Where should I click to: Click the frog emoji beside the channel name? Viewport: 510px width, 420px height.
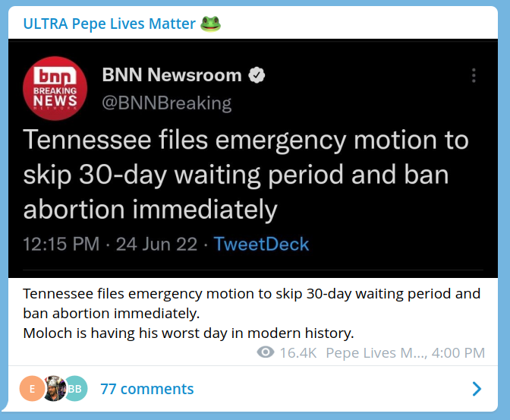point(210,24)
